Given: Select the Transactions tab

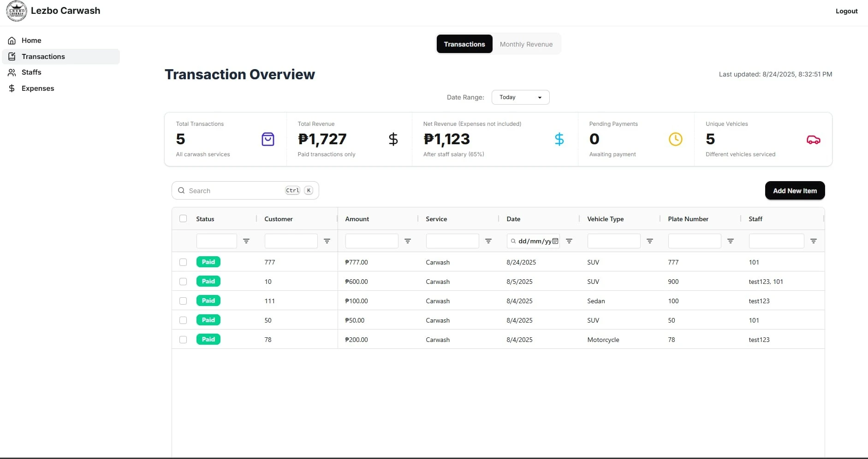Looking at the screenshot, I should (x=464, y=44).
